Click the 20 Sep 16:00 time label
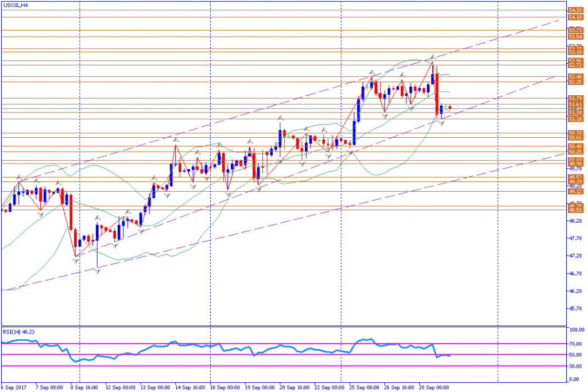This screenshot has width=588, height=392. [295, 387]
